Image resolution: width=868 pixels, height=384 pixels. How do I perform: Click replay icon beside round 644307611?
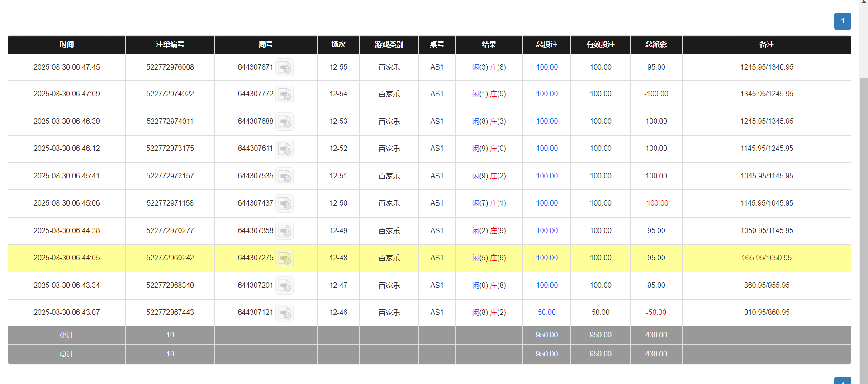285,149
